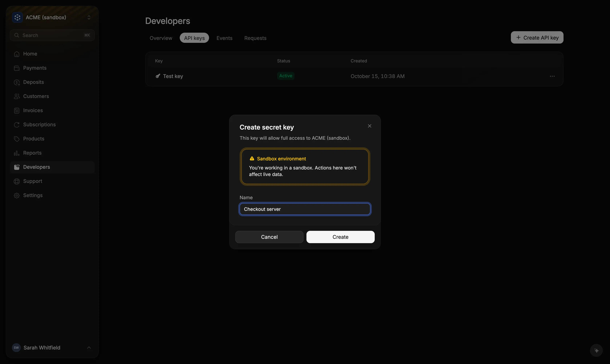Switch to the Events tab
610x364 pixels.
pos(224,38)
